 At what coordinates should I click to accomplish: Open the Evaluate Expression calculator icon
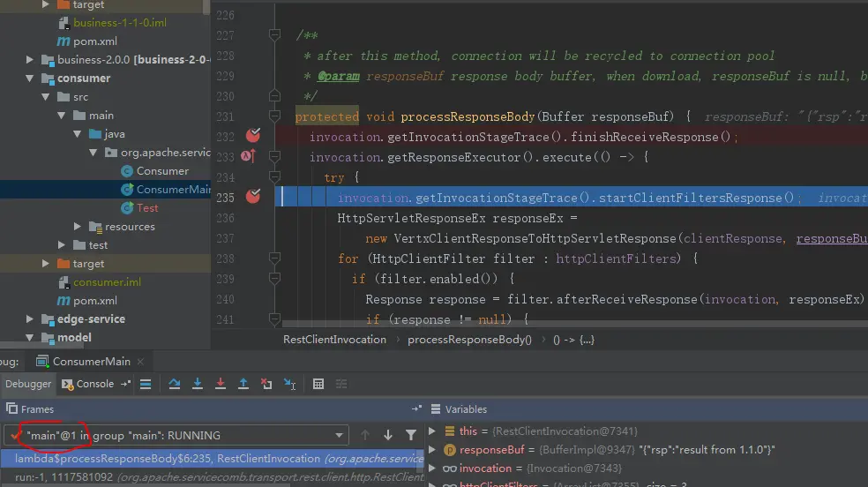pyautogui.click(x=318, y=385)
